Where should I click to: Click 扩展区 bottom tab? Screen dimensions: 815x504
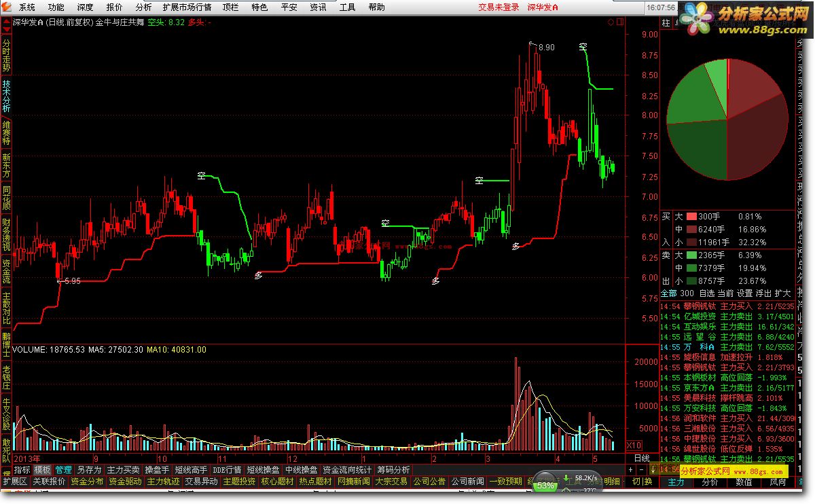pyautogui.click(x=15, y=482)
